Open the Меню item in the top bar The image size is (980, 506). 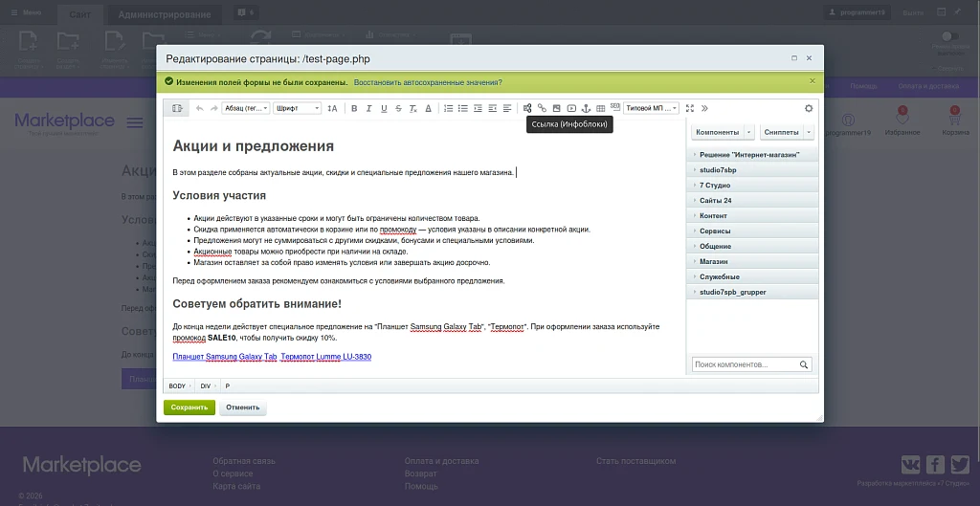26,12
